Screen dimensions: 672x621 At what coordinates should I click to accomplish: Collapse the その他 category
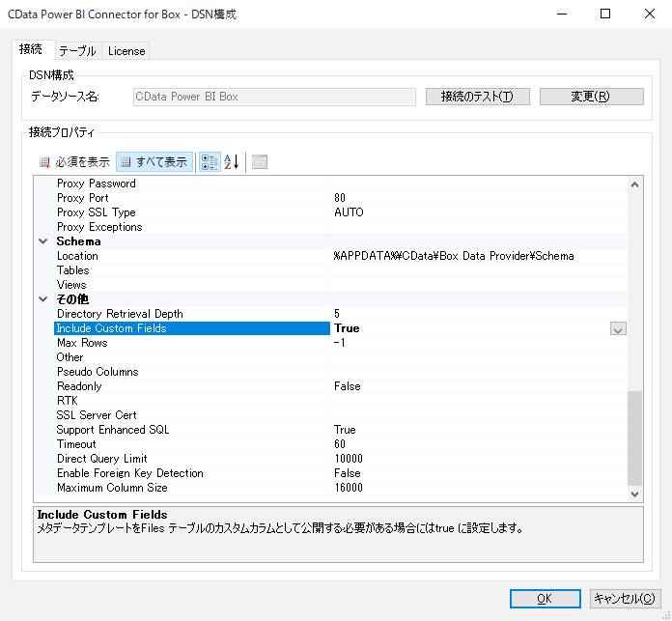[43, 299]
